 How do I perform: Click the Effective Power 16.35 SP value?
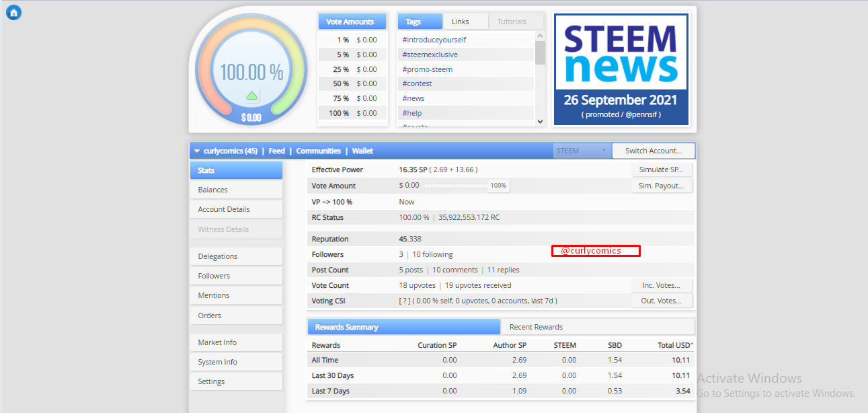(x=413, y=170)
